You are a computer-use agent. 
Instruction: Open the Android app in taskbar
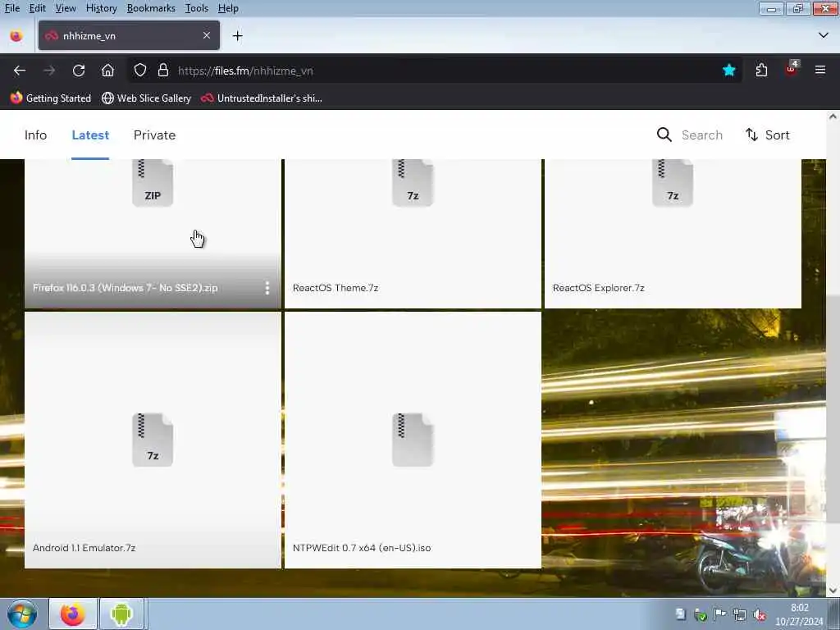[x=121, y=614]
